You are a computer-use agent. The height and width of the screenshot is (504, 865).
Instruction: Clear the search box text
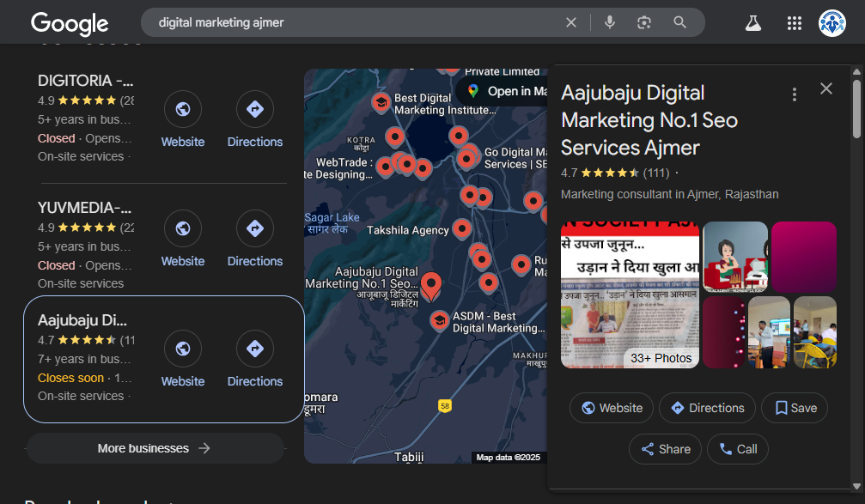click(571, 22)
